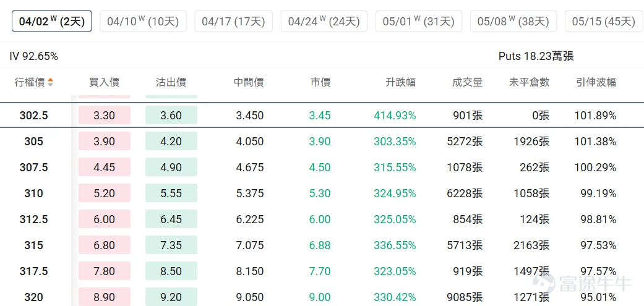
Task: Click ask price 6.45 for strike 312.5
Action: pos(171,219)
